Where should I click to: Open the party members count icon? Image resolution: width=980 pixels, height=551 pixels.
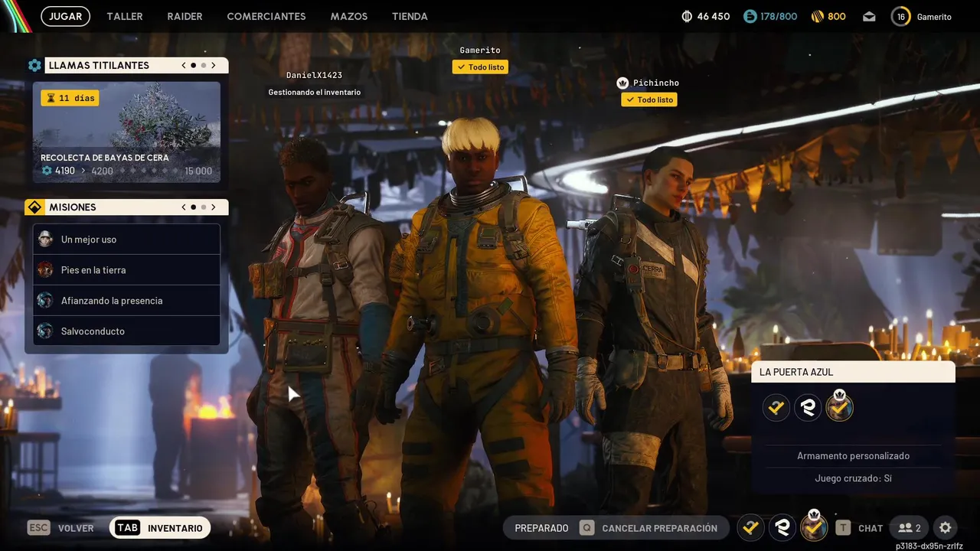(x=910, y=528)
